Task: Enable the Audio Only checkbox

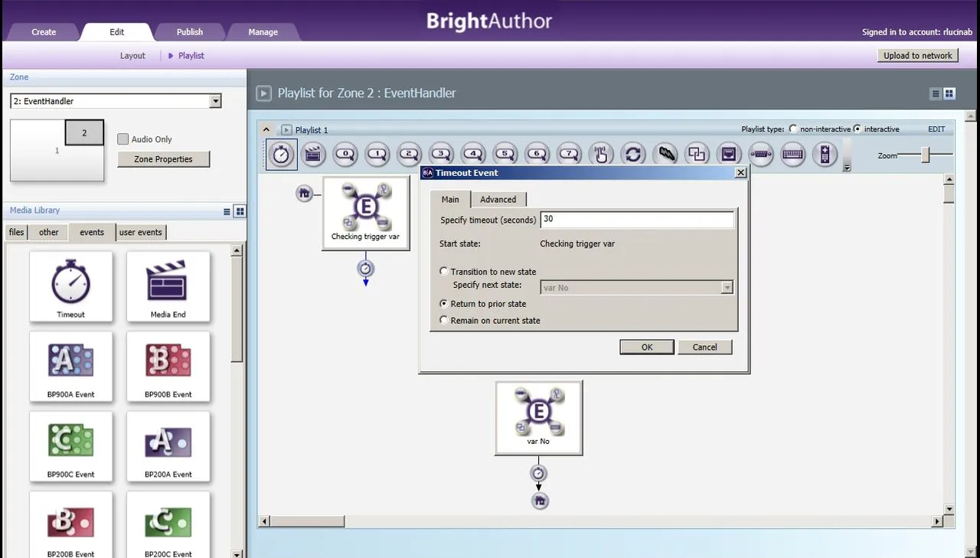Action: (122, 139)
